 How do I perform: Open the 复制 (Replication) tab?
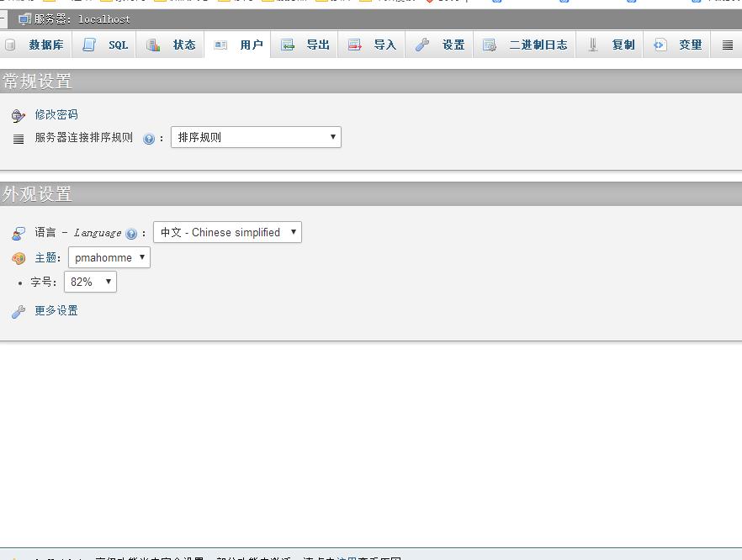click(609, 45)
